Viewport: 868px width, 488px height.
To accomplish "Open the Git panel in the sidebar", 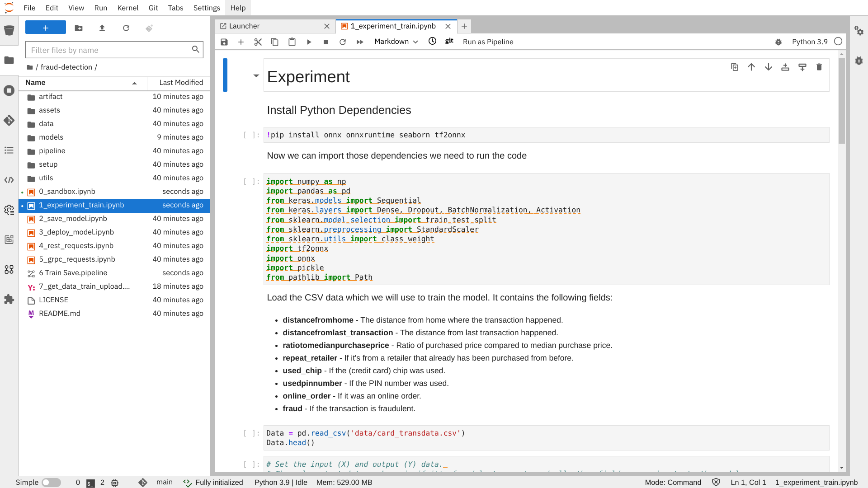I will click(9, 120).
